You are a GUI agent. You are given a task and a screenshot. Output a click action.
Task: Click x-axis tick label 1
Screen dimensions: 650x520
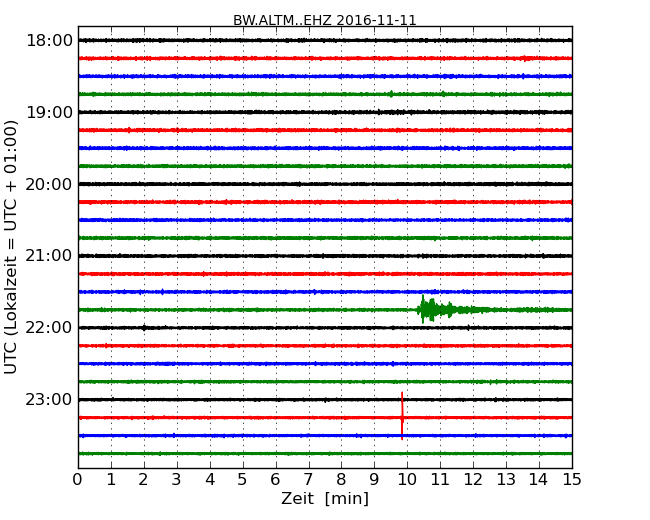111,480
